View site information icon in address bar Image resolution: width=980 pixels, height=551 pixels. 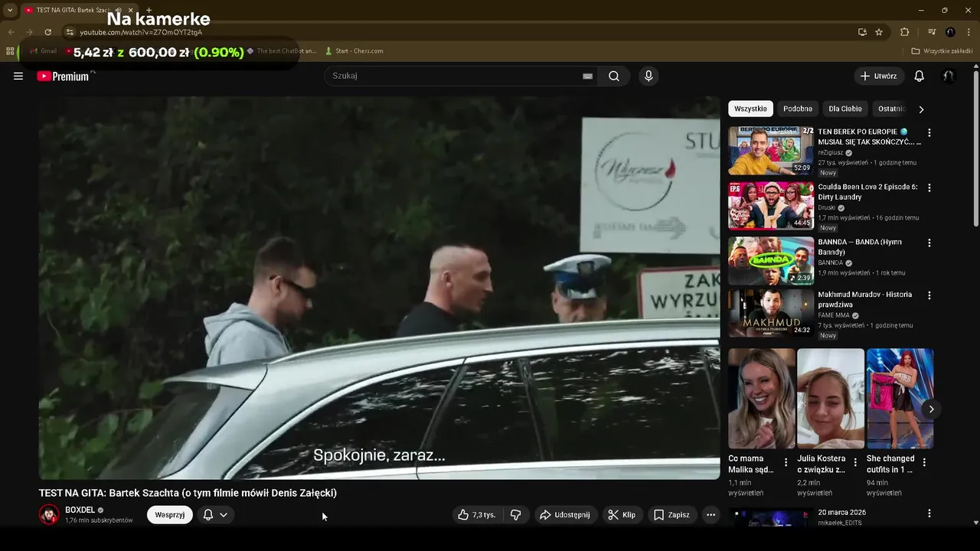[70, 32]
